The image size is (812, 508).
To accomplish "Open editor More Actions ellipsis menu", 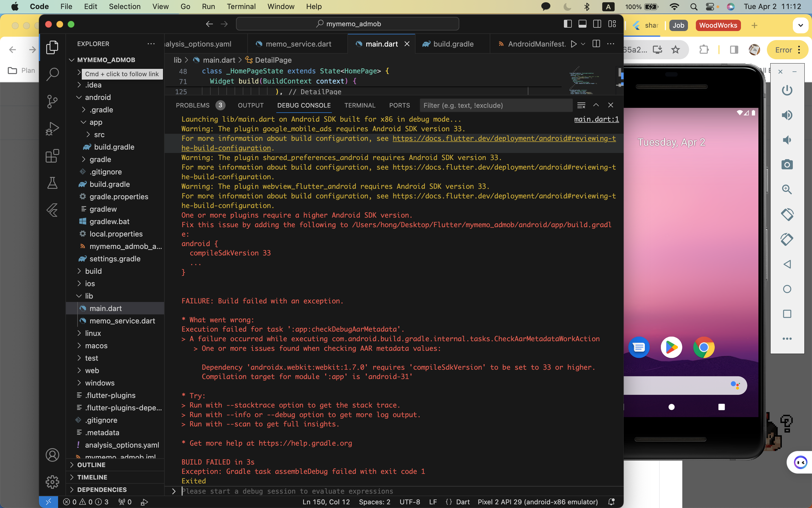I will click(x=611, y=44).
